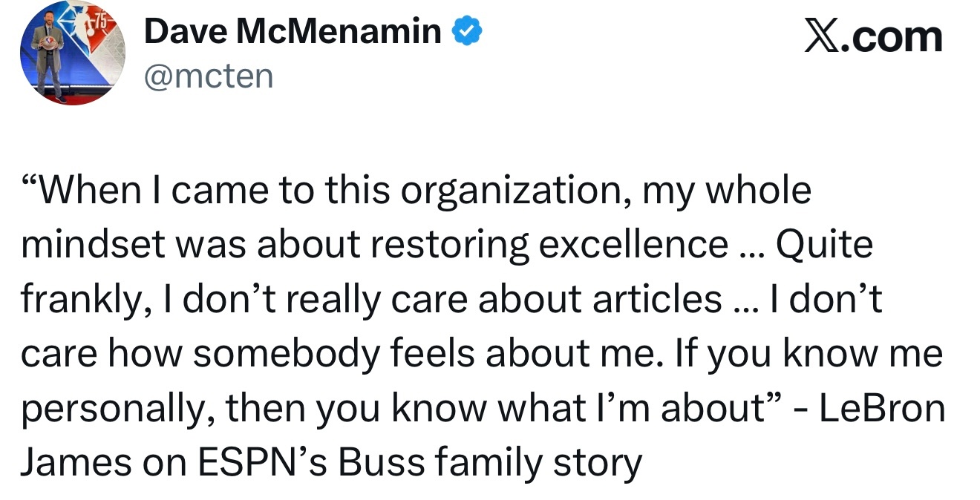Viewport: 980px width, 500px height.
Task: Click the "LeBron" name in tweet
Action: [882, 409]
